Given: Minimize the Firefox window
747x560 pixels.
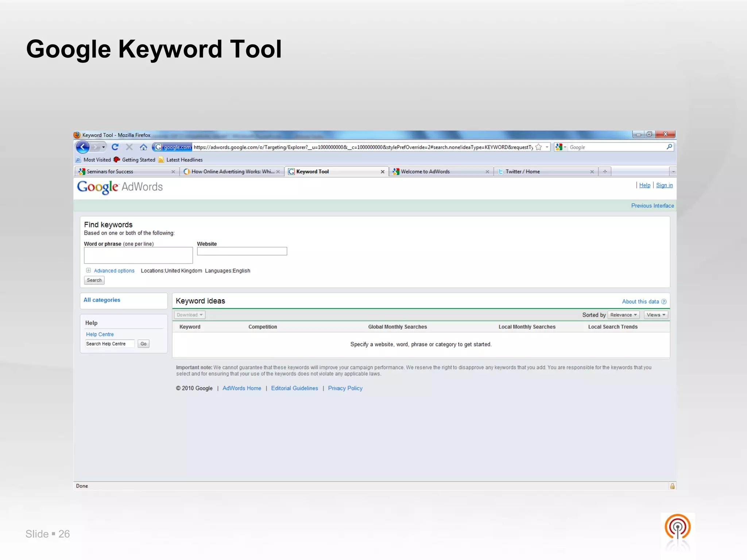Looking at the screenshot, I should (x=638, y=134).
